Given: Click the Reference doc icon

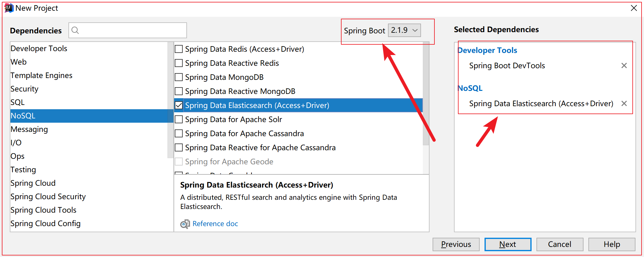Looking at the screenshot, I should tap(185, 224).
